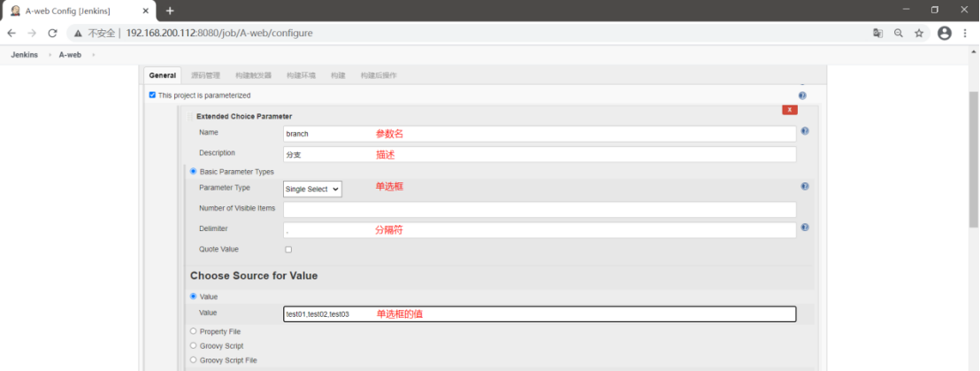This screenshot has width=980, height=371.
Task: Tick the Quote Value checkbox
Action: (x=288, y=250)
